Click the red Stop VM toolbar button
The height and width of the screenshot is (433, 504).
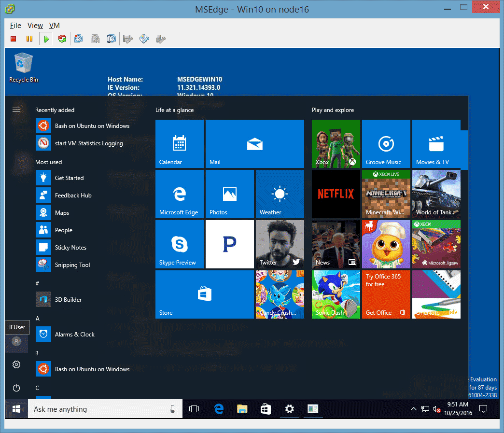(x=13, y=39)
